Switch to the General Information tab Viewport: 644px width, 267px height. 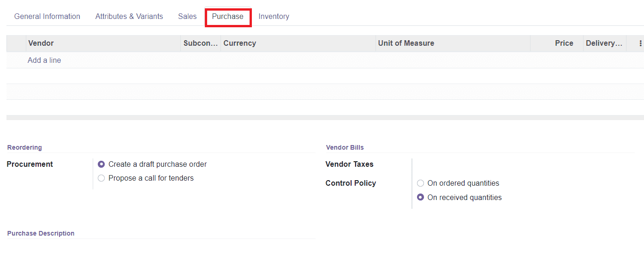47,16
